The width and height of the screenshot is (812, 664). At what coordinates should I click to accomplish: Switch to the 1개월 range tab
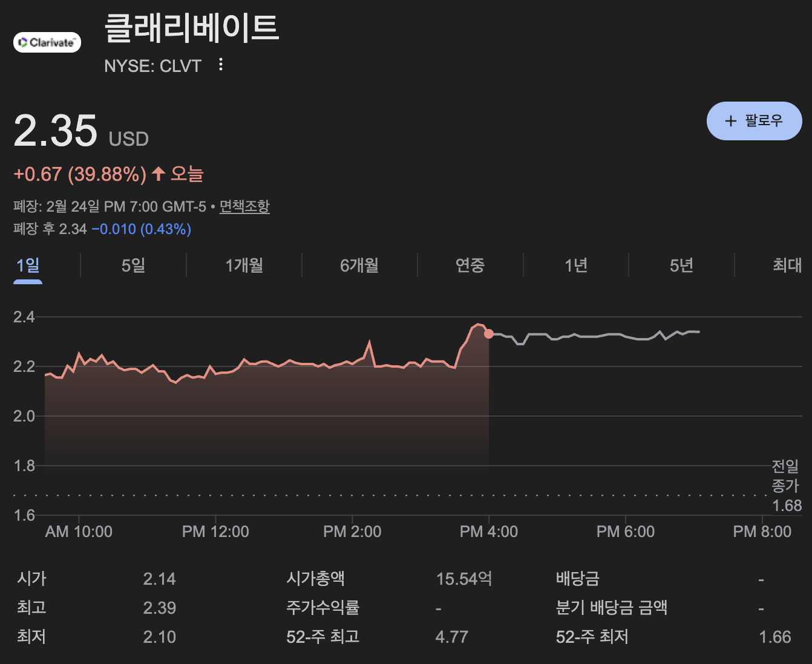click(x=244, y=265)
